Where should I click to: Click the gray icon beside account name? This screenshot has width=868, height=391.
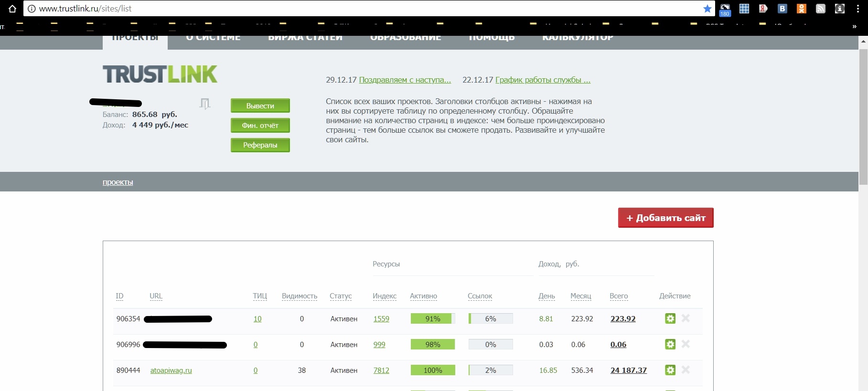point(205,104)
